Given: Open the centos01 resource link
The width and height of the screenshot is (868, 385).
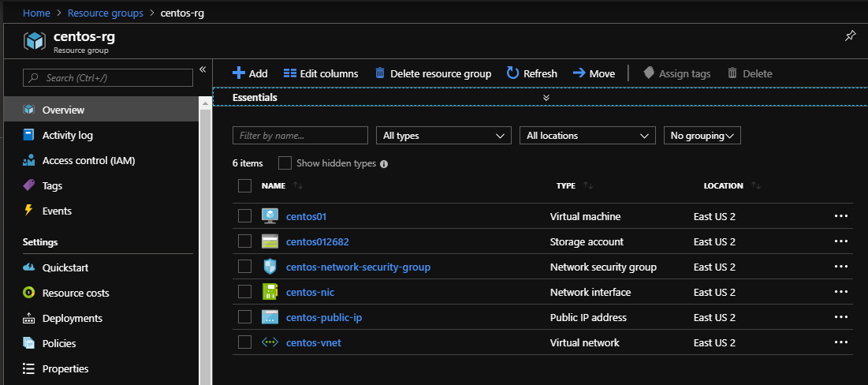Looking at the screenshot, I should (x=306, y=217).
